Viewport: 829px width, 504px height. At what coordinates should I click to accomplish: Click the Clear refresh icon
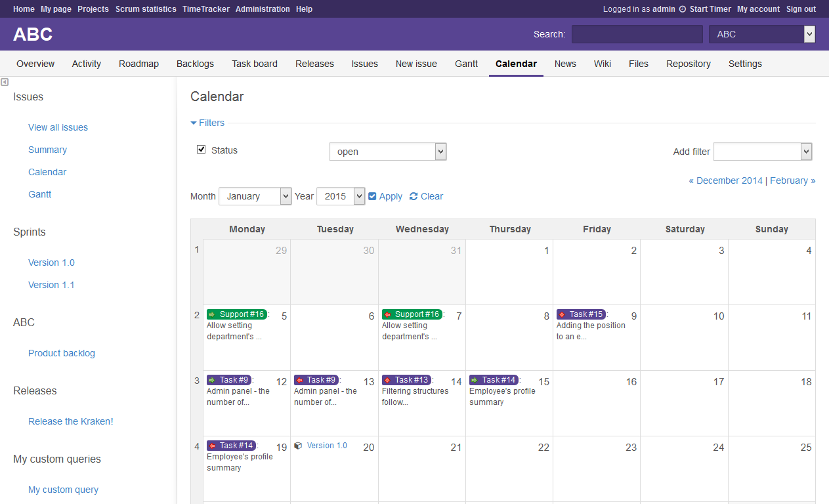click(414, 196)
